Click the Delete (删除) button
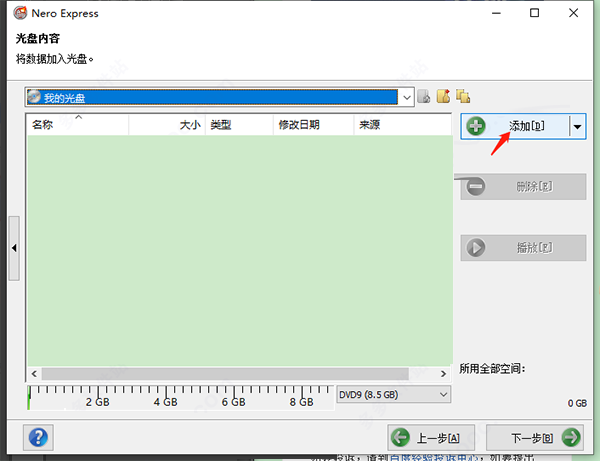The width and height of the screenshot is (600, 461). [523, 187]
